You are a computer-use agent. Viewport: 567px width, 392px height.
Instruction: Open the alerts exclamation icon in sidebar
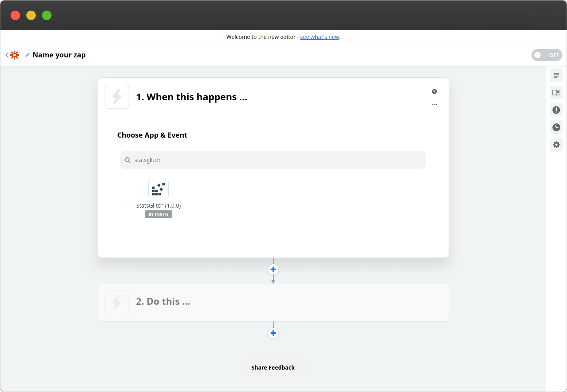556,110
